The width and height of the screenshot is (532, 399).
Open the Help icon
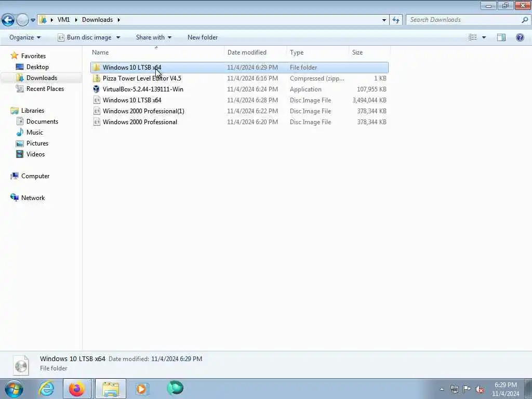tap(520, 37)
